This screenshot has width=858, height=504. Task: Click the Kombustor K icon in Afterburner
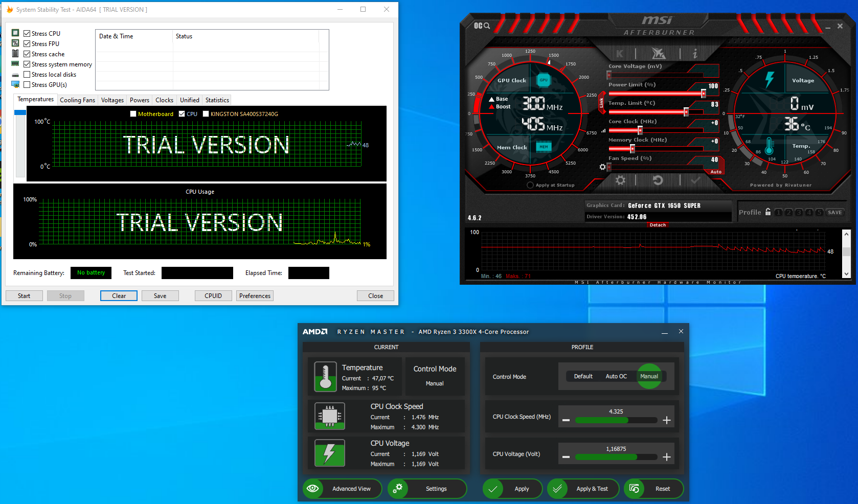point(620,53)
